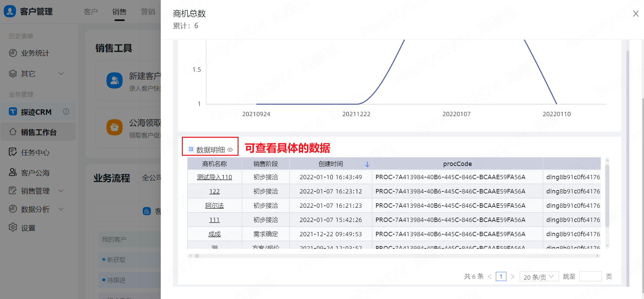Click the double-arrow icon beside 数据明细
Image resolution: width=644 pixels, height=299 pixels.
pos(230,150)
